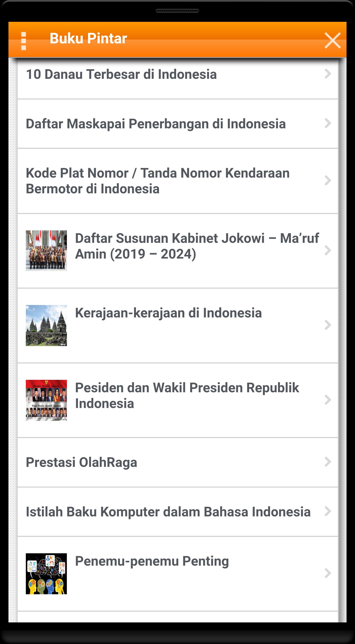Select Prestasi OlahRaga entry
Viewport: 355px width, 644px height.
point(81,462)
